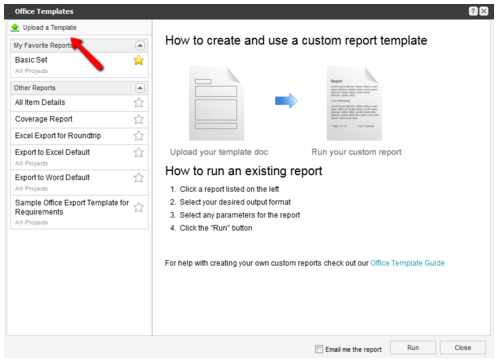Mark Export to Excel Default as favorite
The width and height of the screenshot is (497, 361).
[139, 153]
